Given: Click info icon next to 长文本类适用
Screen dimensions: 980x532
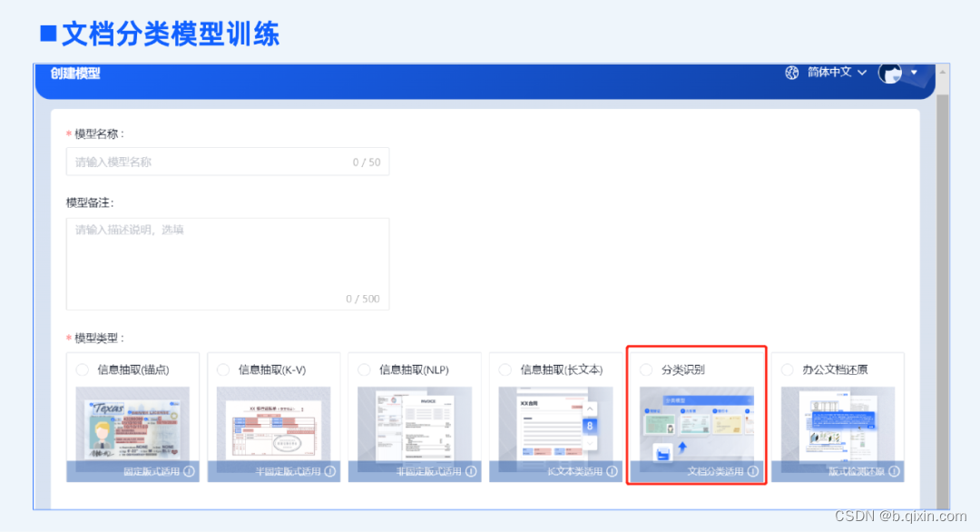Looking at the screenshot, I should (612, 471).
